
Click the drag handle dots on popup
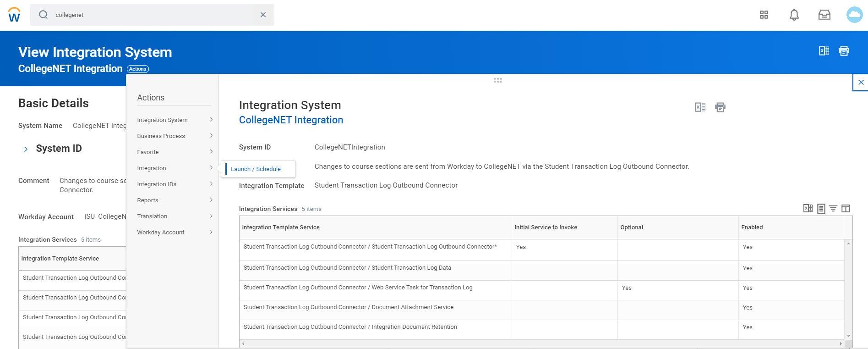pyautogui.click(x=498, y=80)
